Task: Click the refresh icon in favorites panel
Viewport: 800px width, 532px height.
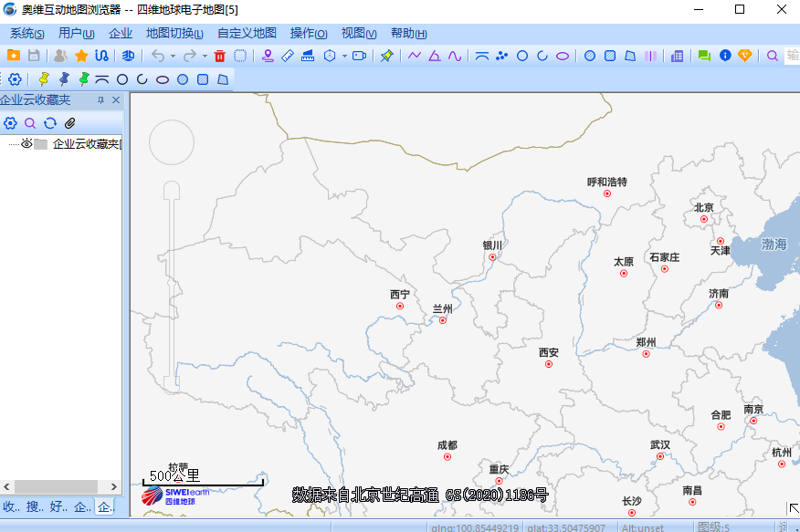Action: [50, 122]
